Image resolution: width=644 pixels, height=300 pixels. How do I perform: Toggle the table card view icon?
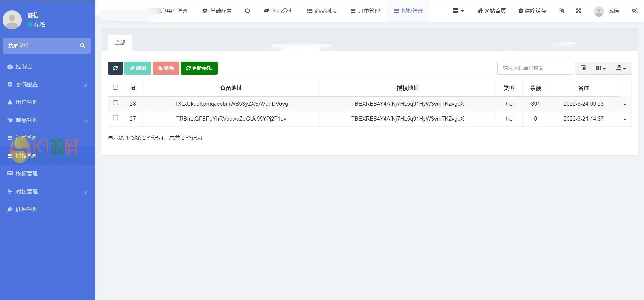click(x=583, y=68)
